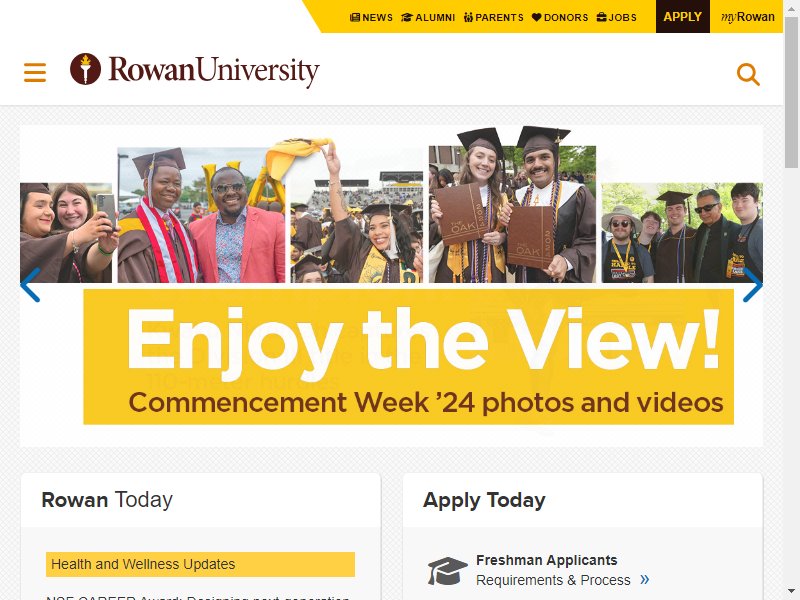
Task: Open Requirements & Process link
Action: (553, 580)
